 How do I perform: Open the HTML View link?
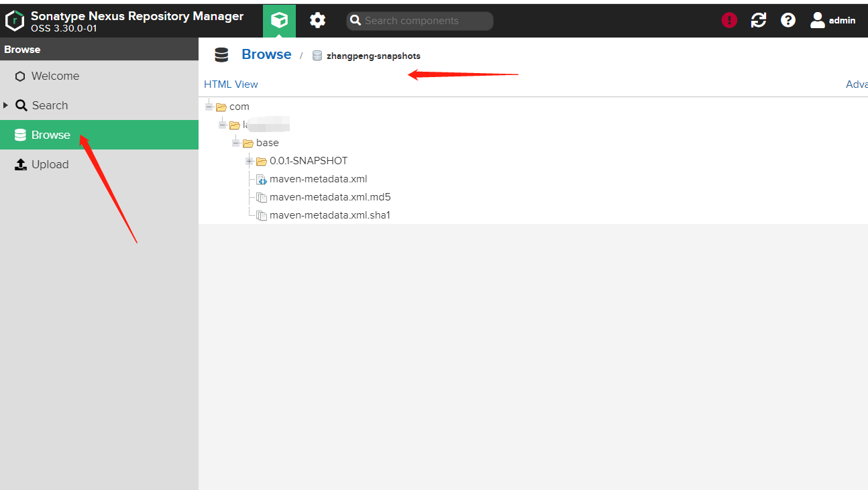click(x=231, y=84)
